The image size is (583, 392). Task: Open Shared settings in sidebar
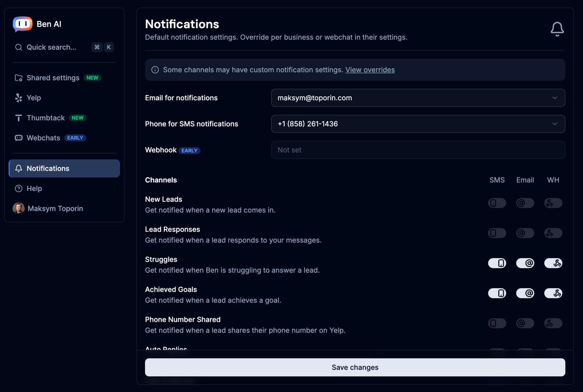coord(64,78)
